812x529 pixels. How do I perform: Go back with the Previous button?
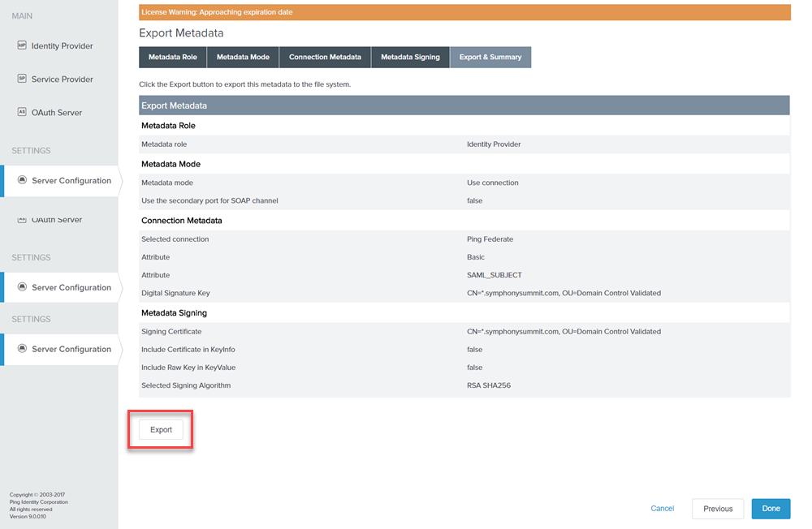718,509
